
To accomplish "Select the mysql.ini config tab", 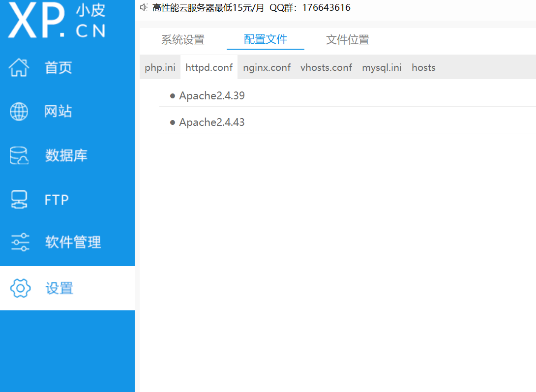I will [x=382, y=67].
